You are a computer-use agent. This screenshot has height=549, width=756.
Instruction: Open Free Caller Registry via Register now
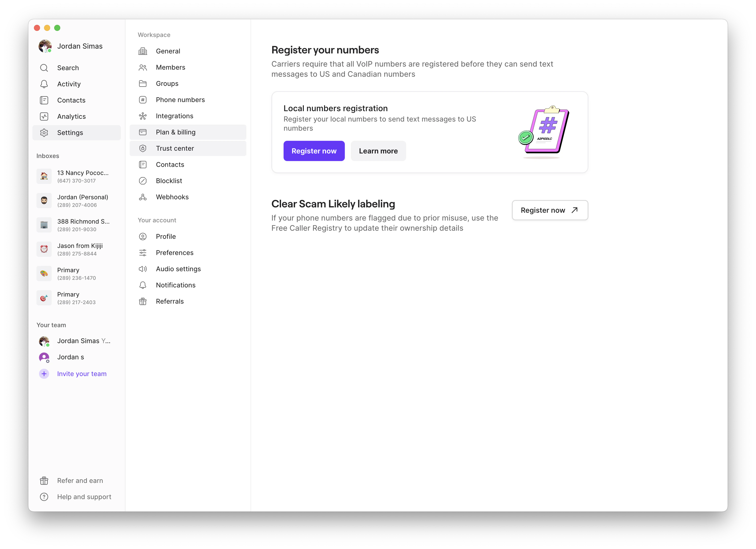pos(549,210)
